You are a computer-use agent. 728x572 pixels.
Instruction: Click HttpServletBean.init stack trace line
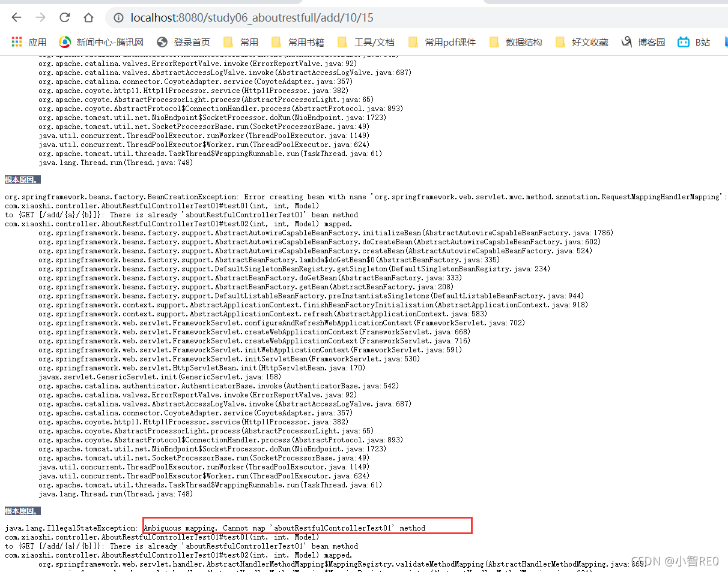coord(201,368)
